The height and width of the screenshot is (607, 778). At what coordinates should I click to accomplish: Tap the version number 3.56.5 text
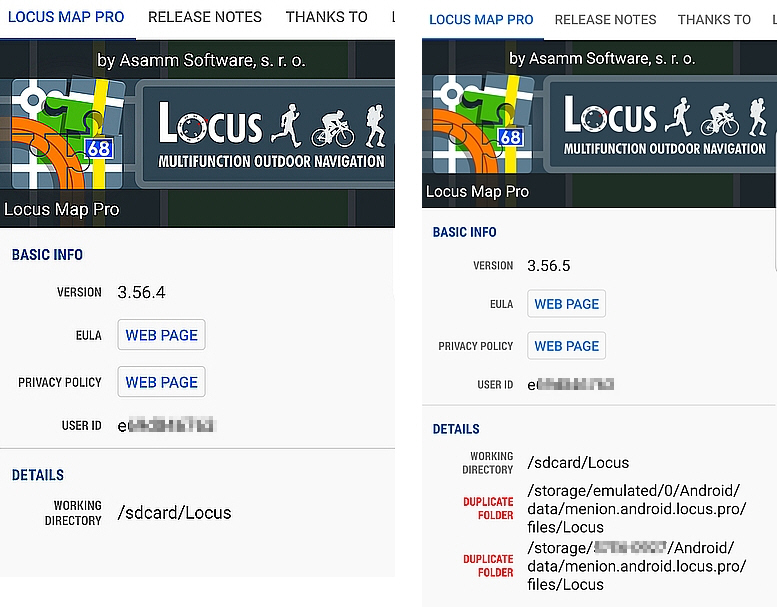[549, 266]
